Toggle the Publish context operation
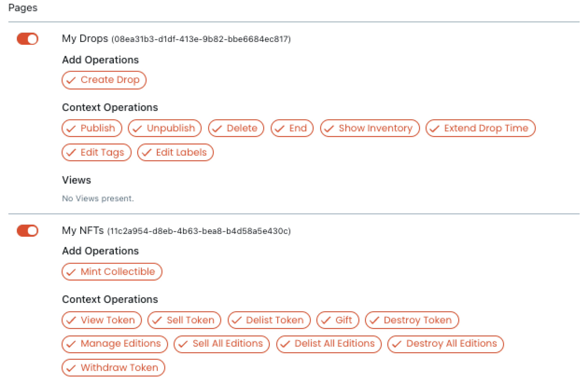This screenshot has height=383, width=588. [92, 128]
